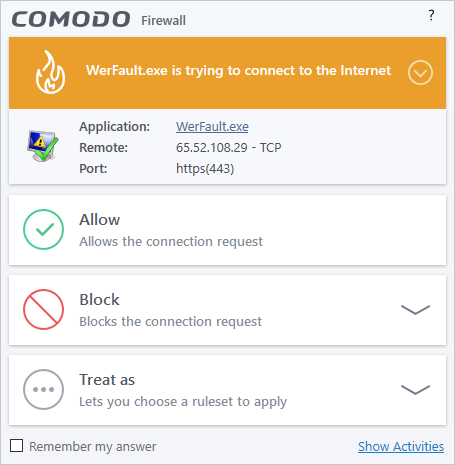
Task: Click the COMODO logo
Action: click(71, 19)
